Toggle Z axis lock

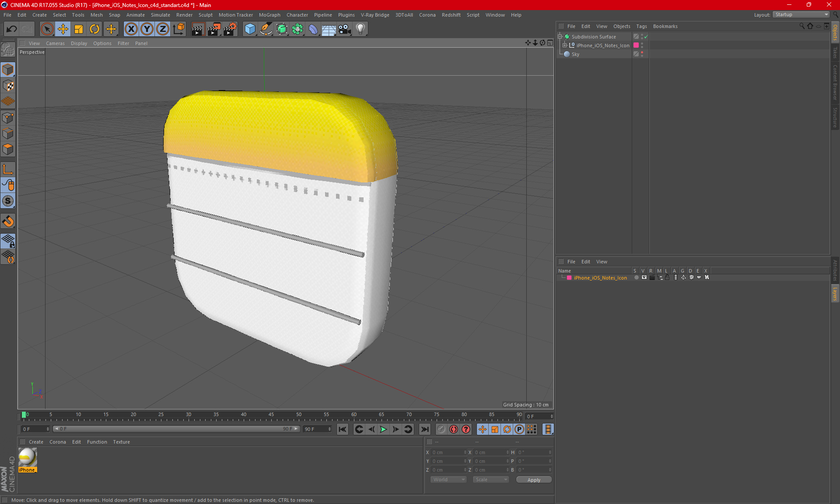pyautogui.click(x=163, y=29)
